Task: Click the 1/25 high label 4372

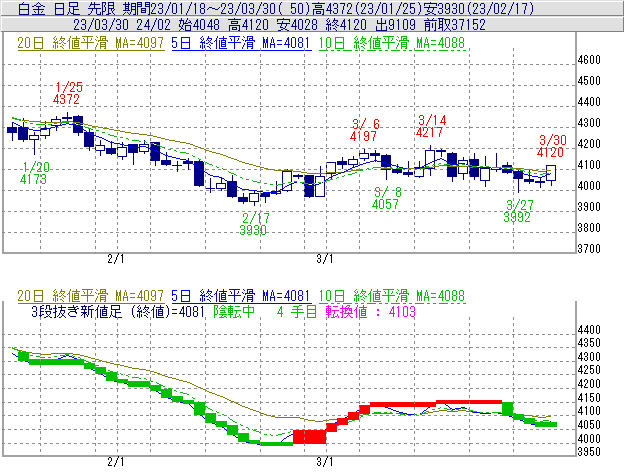Action: [x=66, y=99]
